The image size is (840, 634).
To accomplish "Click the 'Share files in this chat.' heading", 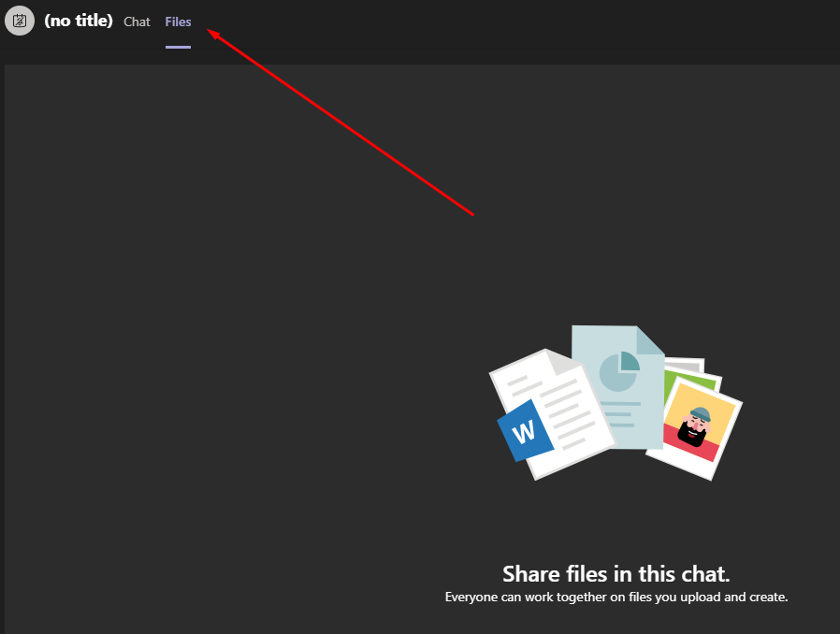I will (x=616, y=573).
